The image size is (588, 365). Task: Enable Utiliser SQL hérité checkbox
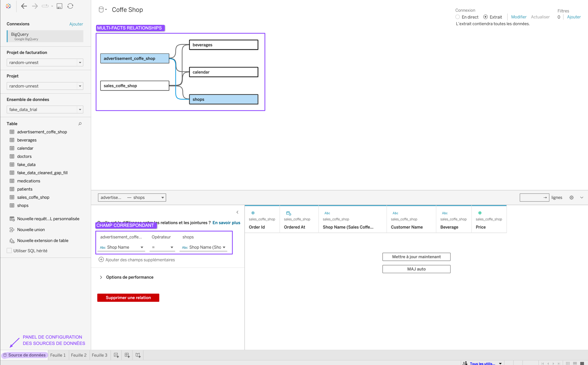[9, 251]
